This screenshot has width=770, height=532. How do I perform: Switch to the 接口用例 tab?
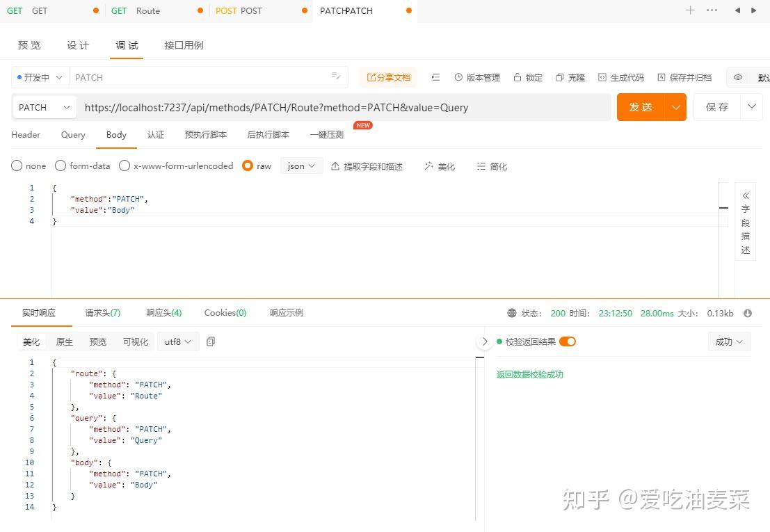[x=183, y=45]
